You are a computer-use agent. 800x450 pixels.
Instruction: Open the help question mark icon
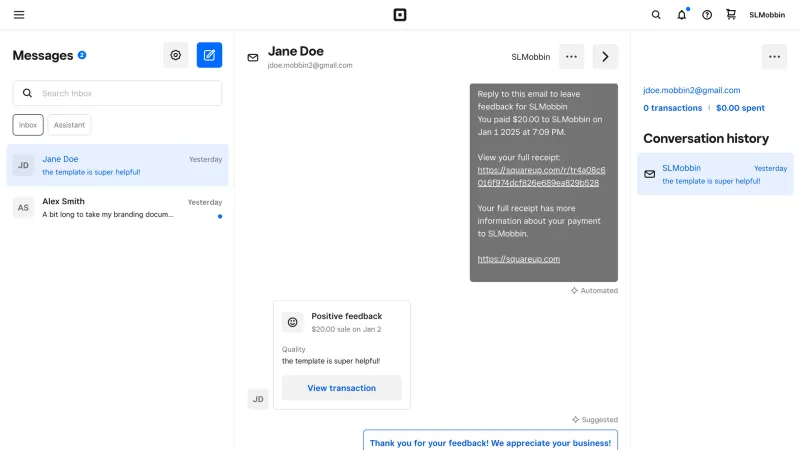707,15
